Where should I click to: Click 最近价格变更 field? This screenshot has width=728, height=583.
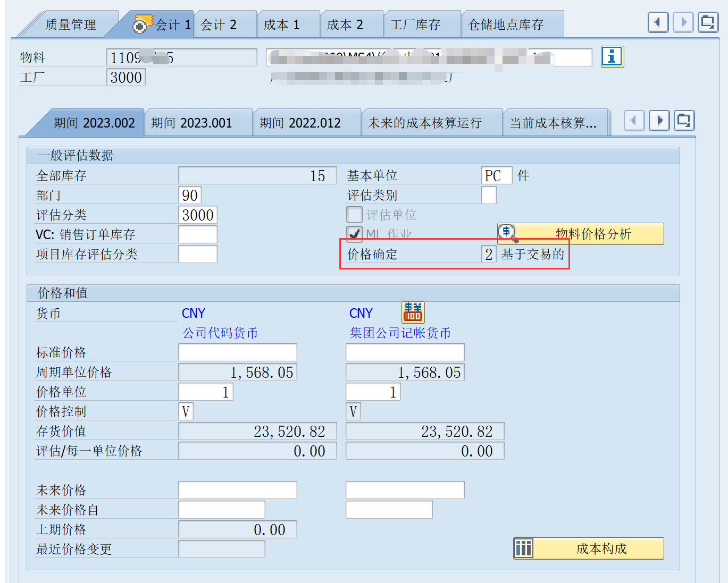click(x=222, y=549)
